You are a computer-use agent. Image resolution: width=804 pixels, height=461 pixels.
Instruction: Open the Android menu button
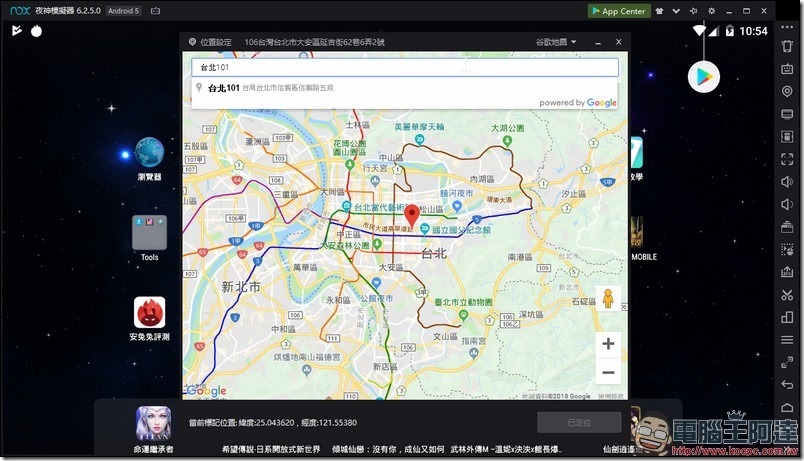787,340
